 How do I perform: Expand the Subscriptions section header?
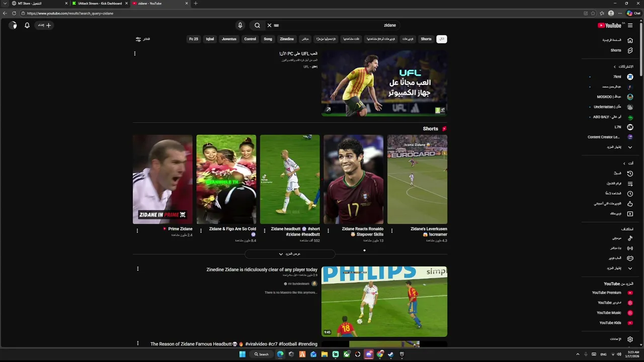point(623,66)
